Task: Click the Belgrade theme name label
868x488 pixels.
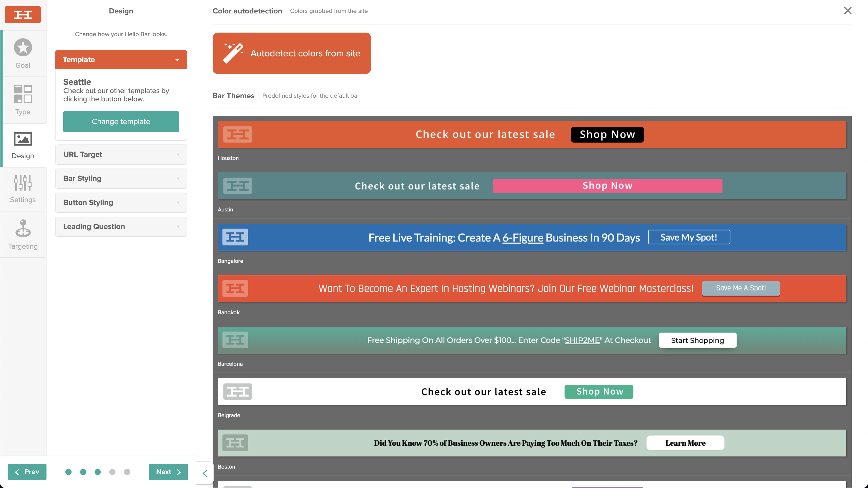Action: pos(229,415)
